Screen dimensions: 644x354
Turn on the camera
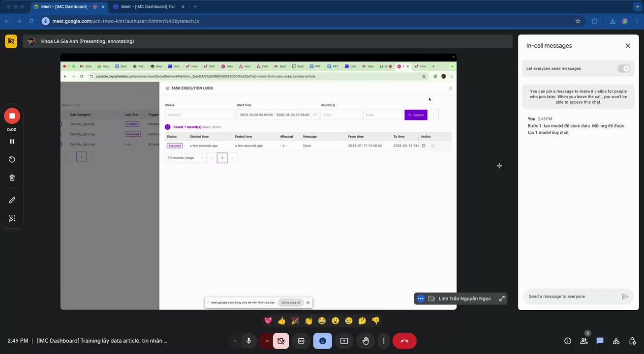click(281, 341)
